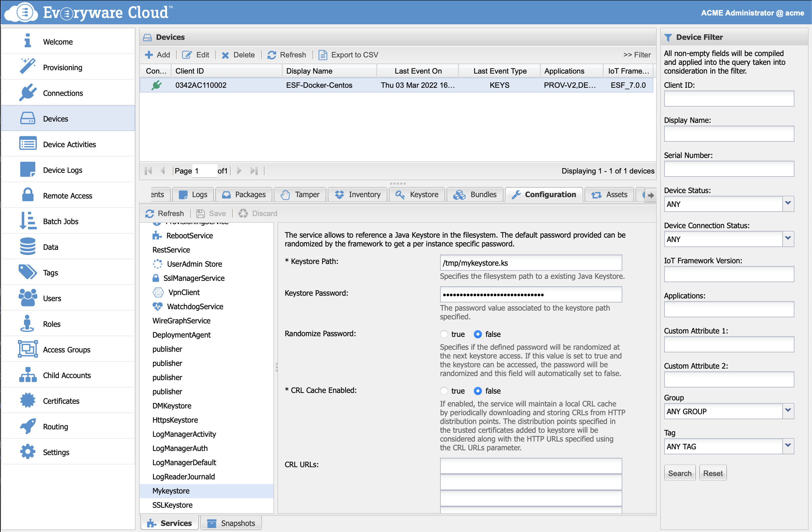
Task: Click the Remote Access padlock icon
Action: [x=28, y=195]
